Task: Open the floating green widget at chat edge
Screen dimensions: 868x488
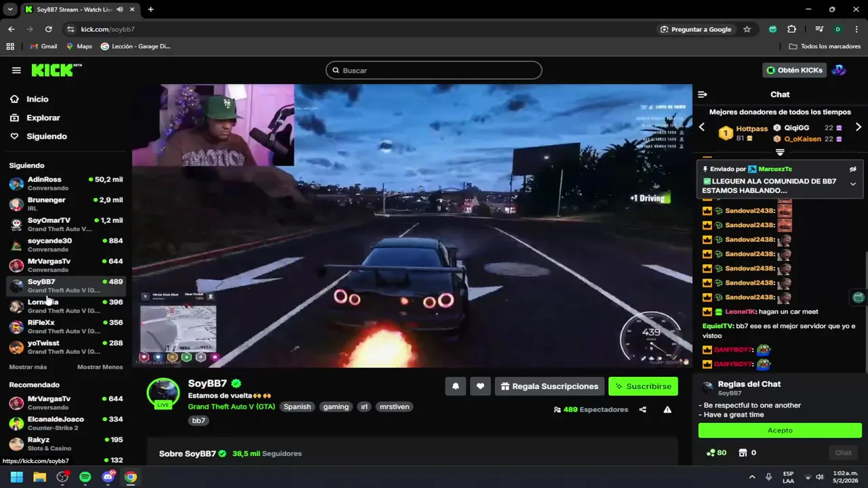Action: [x=859, y=297]
